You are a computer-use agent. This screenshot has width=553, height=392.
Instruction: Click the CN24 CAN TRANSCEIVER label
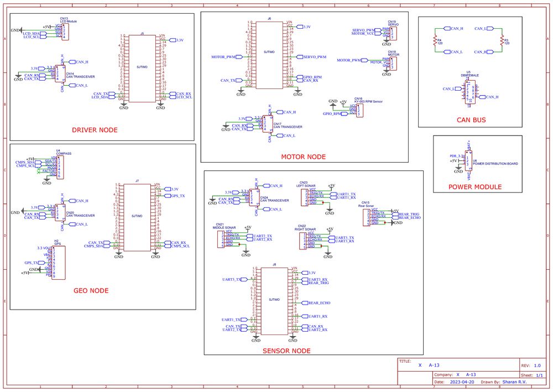pyautogui.click(x=274, y=199)
